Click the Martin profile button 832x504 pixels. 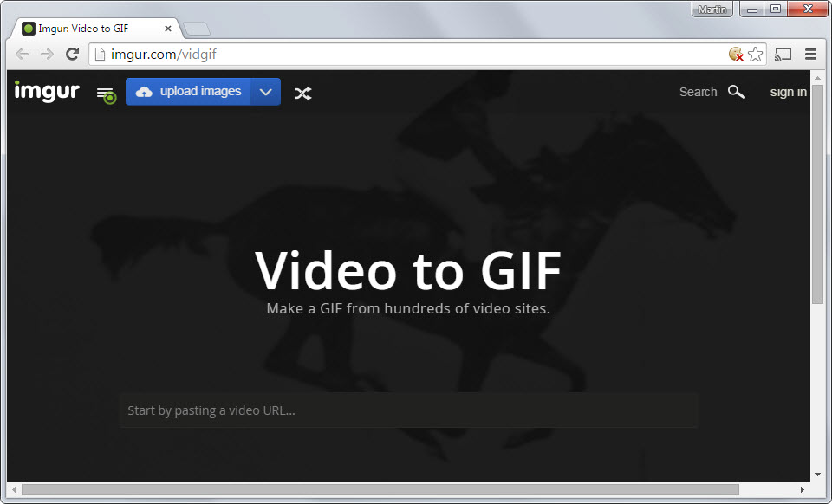[x=712, y=9]
